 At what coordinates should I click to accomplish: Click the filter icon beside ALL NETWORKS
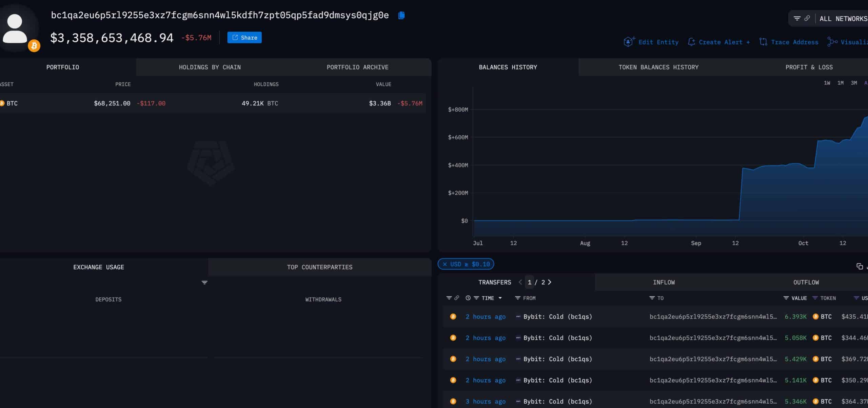(x=797, y=18)
